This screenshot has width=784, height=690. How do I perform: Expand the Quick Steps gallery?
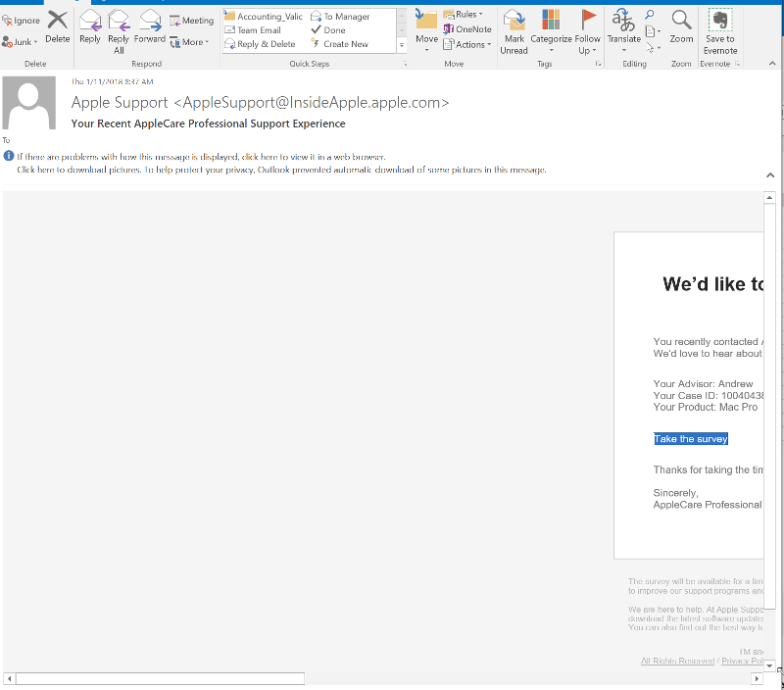coord(402,45)
